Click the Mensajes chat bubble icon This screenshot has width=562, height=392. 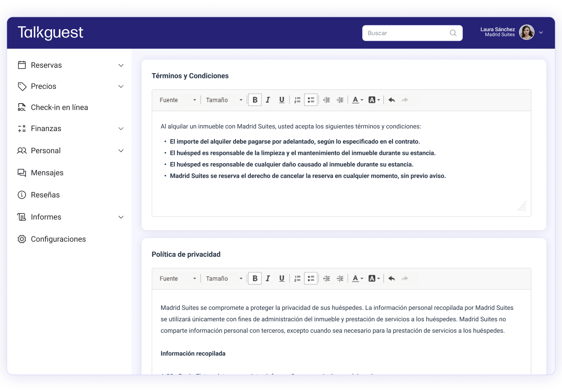point(22,173)
